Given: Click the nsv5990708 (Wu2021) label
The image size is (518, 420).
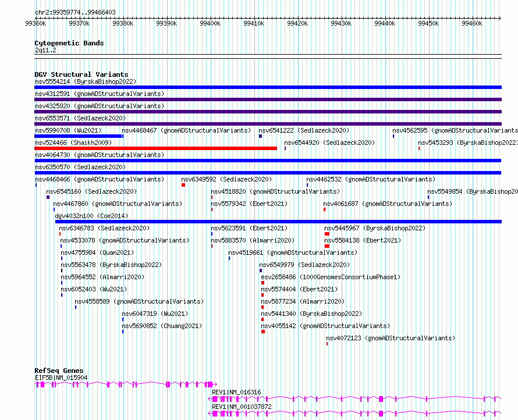Looking at the screenshot, I should pos(68,130).
